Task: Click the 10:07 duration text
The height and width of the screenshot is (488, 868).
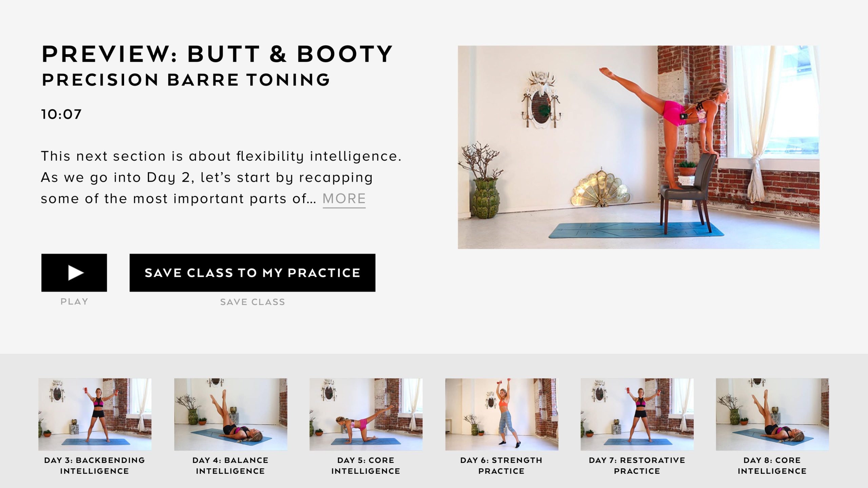Action: [x=61, y=114]
